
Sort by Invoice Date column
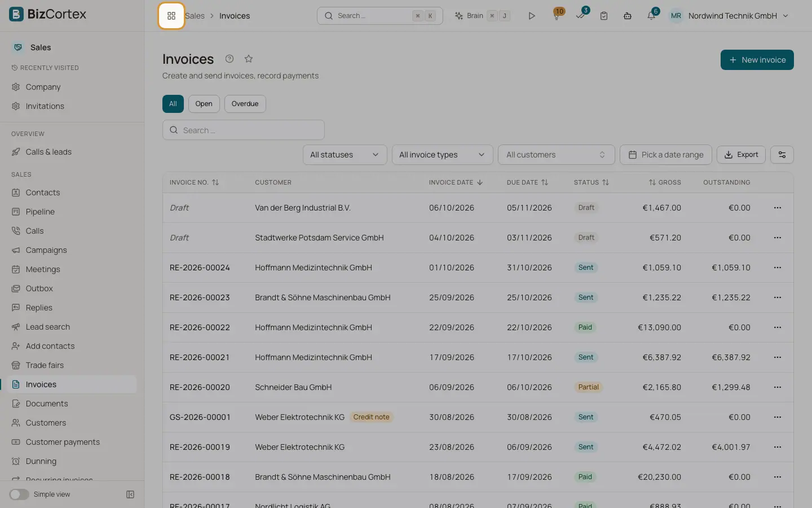click(456, 182)
